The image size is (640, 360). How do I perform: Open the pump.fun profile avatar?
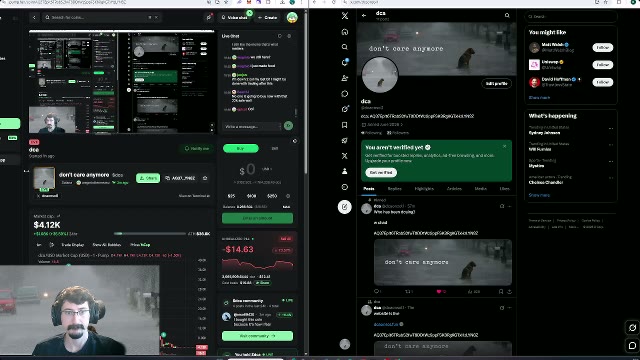292,17
